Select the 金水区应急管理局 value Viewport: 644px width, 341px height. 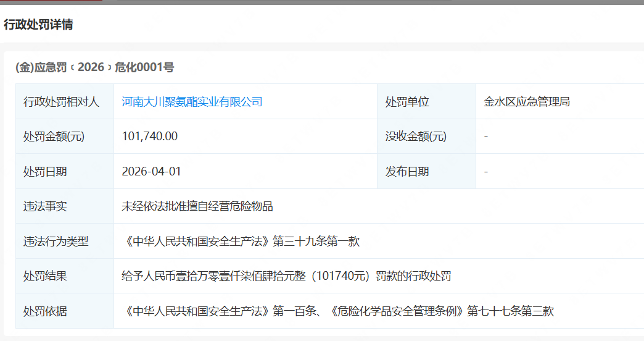click(527, 101)
